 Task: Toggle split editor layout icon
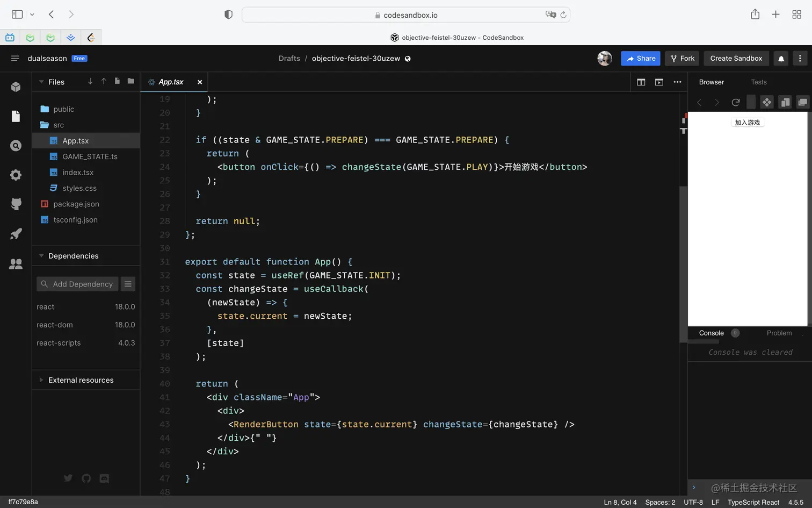tap(641, 82)
